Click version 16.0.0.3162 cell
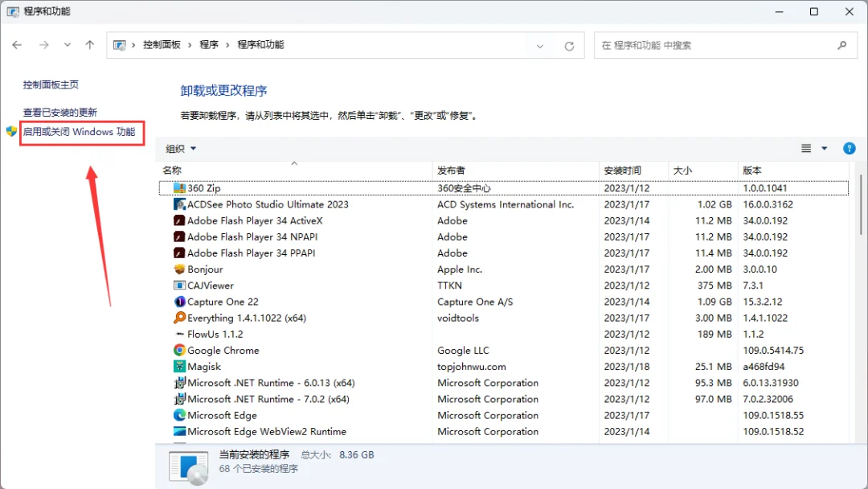 pyautogui.click(x=768, y=204)
